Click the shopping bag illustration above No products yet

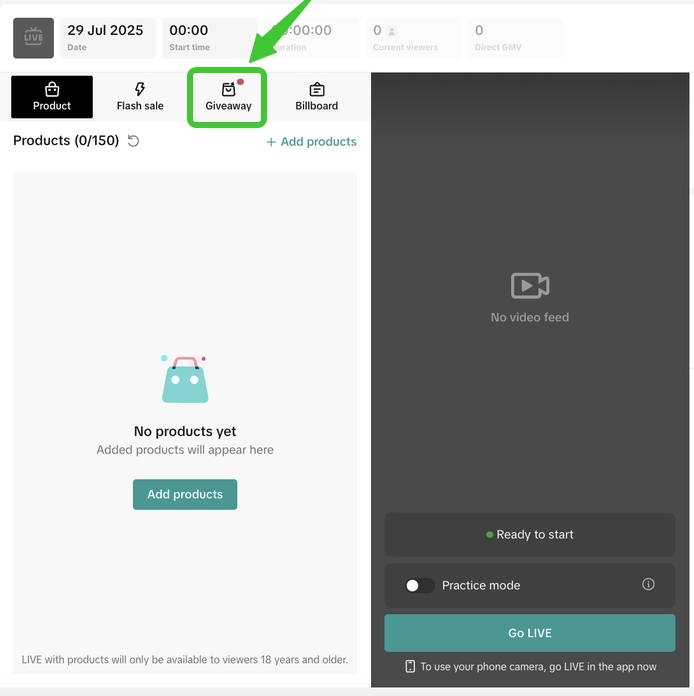coord(185,379)
